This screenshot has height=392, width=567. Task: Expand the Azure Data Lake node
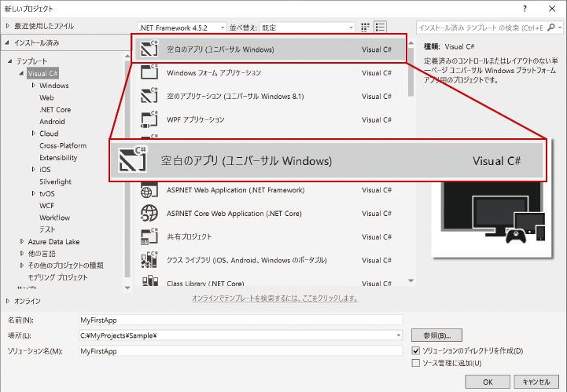(x=22, y=241)
